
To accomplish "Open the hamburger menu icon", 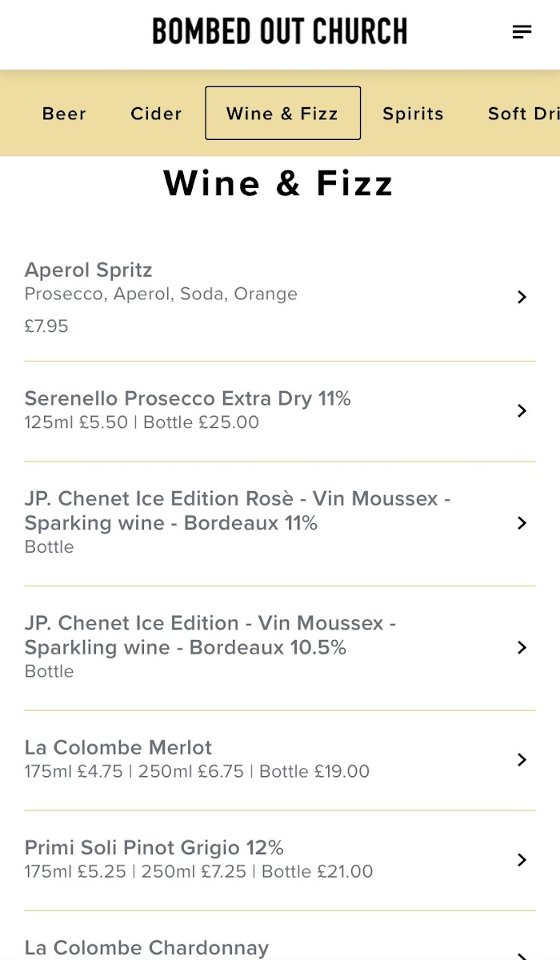I will 522,32.
